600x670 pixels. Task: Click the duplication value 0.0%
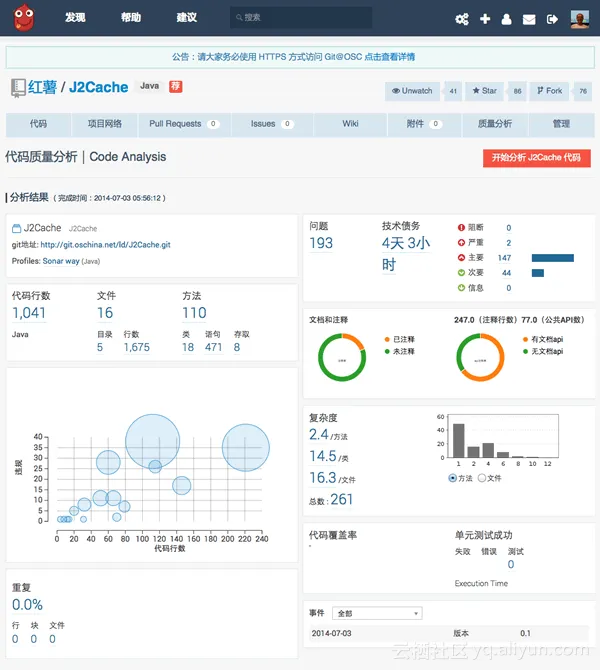click(27, 605)
